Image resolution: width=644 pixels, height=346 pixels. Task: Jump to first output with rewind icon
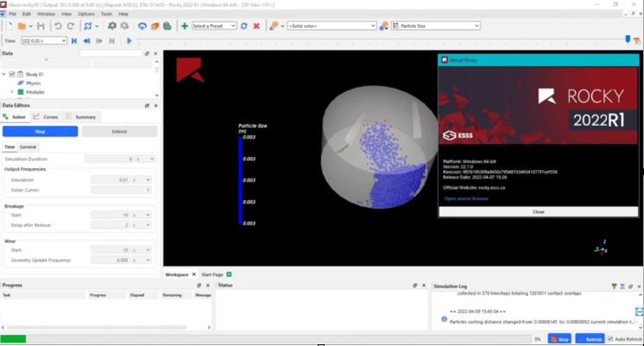(x=74, y=41)
